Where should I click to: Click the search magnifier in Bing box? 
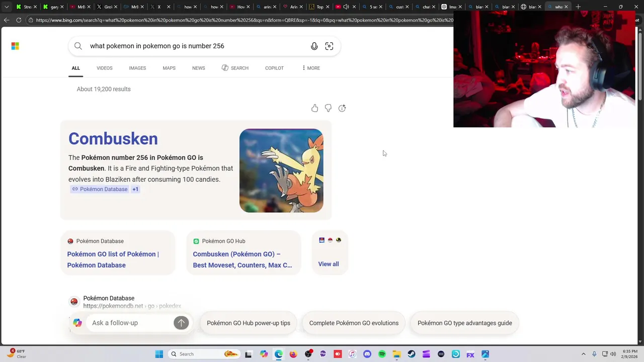78,46
